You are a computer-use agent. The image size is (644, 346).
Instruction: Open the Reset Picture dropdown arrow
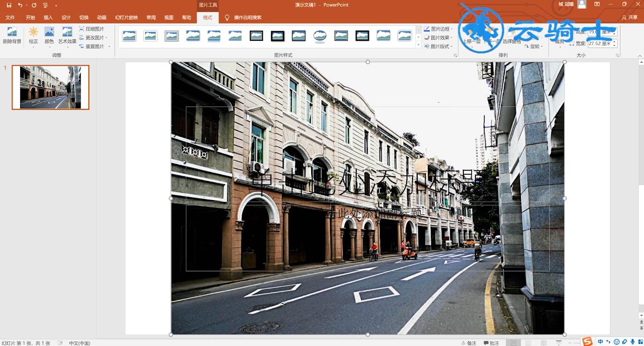pos(109,46)
